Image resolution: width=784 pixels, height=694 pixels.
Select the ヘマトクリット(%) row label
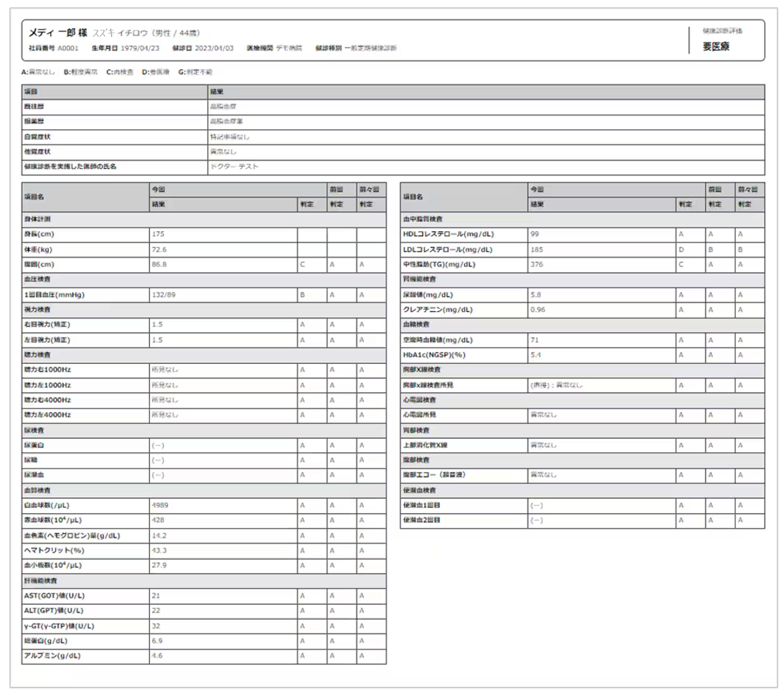point(54,551)
